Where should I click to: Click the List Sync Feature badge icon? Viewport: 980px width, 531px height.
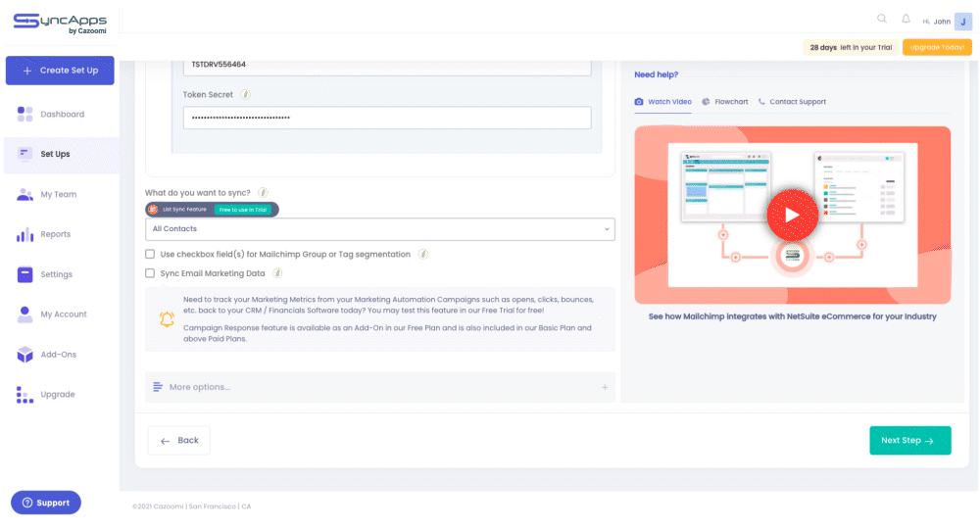click(x=153, y=210)
